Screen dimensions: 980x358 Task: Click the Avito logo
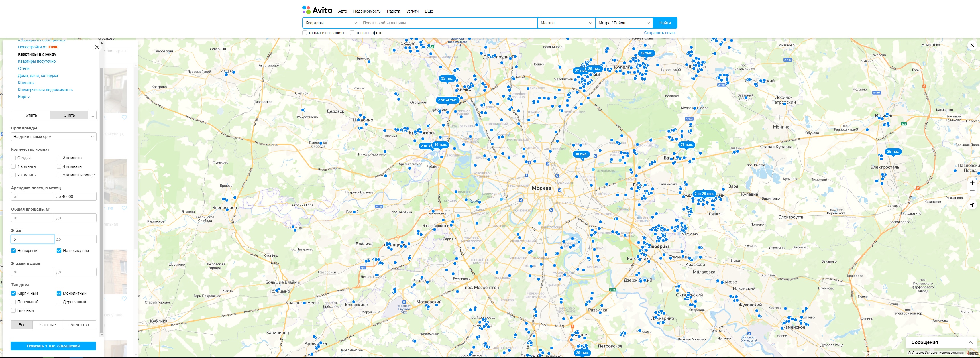coord(317,10)
